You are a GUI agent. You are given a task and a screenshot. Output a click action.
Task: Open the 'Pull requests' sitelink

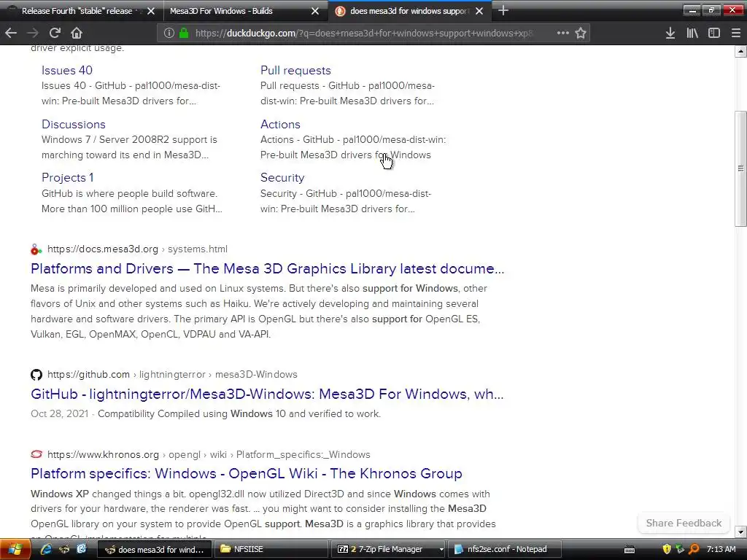[x=295, y=71]
